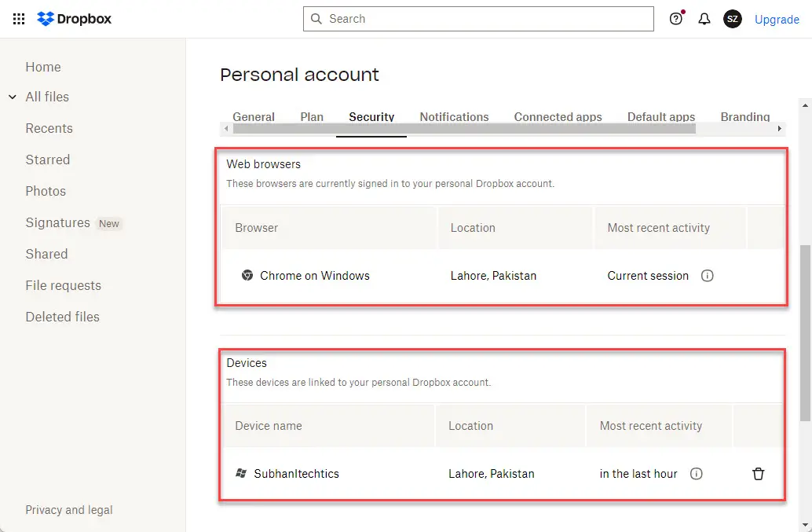This screenshot has width=812, height=532.
Task: Open Shared in sidebar
Action: coord(46,254)
